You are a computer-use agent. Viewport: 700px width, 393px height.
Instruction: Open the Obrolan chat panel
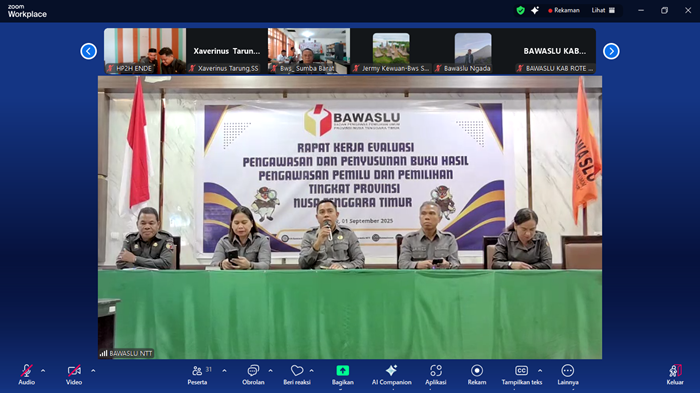tap(253, 375)
